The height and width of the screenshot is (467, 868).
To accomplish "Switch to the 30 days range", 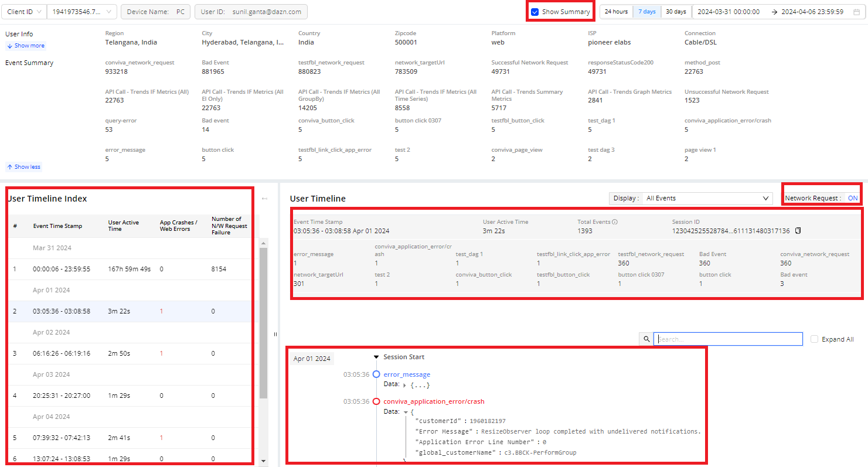I will click(x=676, y=12).
